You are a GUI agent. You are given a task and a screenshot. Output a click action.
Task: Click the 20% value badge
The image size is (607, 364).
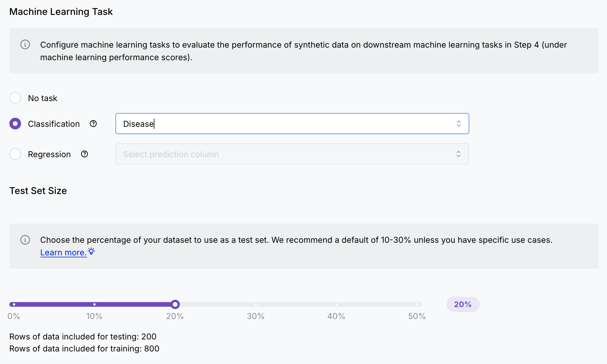click(463, 304)
